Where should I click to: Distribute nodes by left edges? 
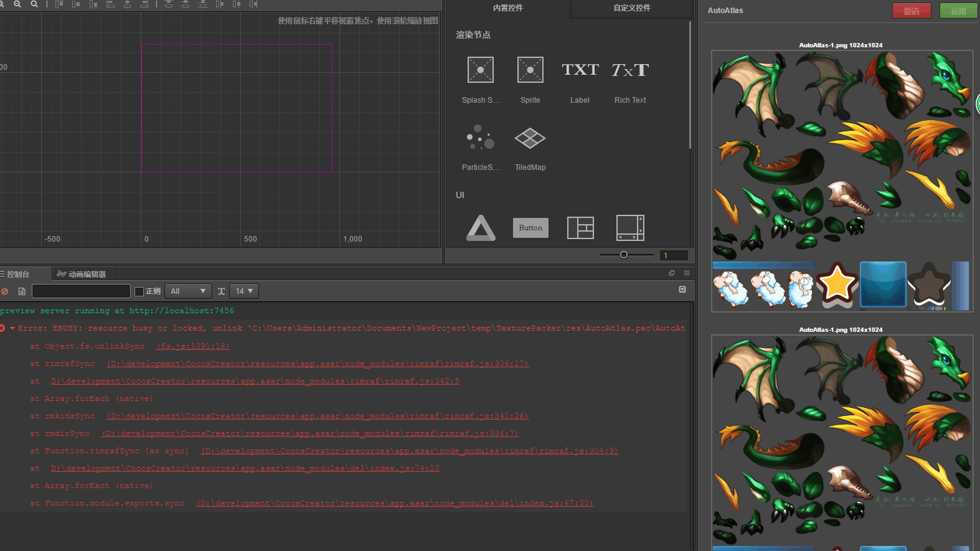220,4
